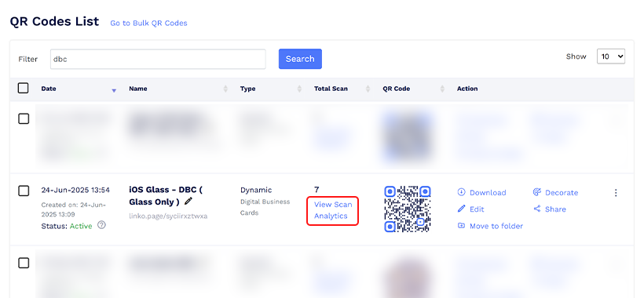Screen dimensions: 644x298
Task: Click the Decorate palette icon
Action: click(537, 192)
